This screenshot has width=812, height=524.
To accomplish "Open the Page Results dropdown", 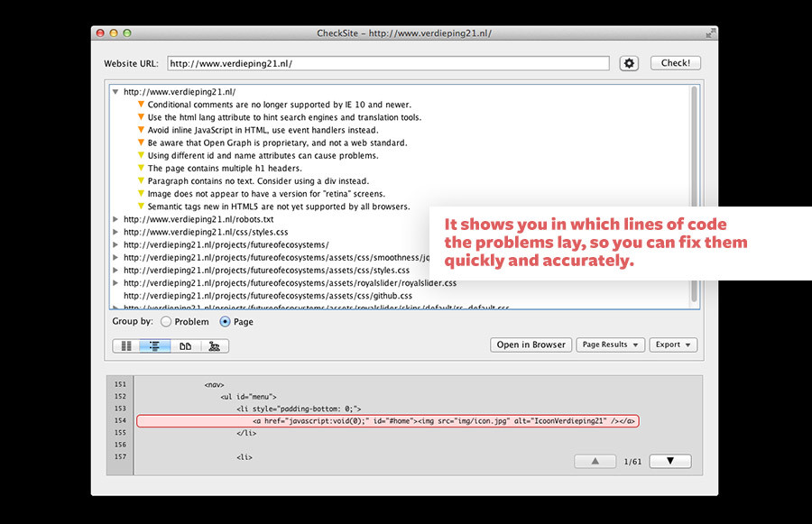I will 611,345.
